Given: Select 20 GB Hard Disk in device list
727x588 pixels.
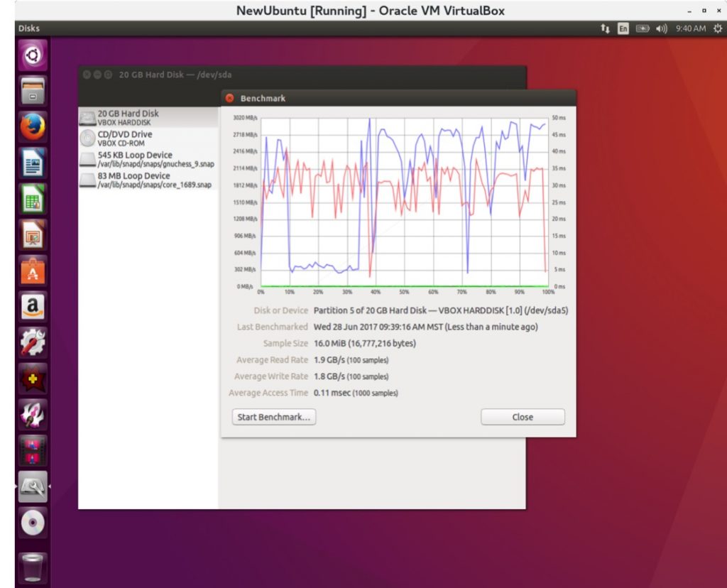Looking at the screenshot, I should pos(148,117).
